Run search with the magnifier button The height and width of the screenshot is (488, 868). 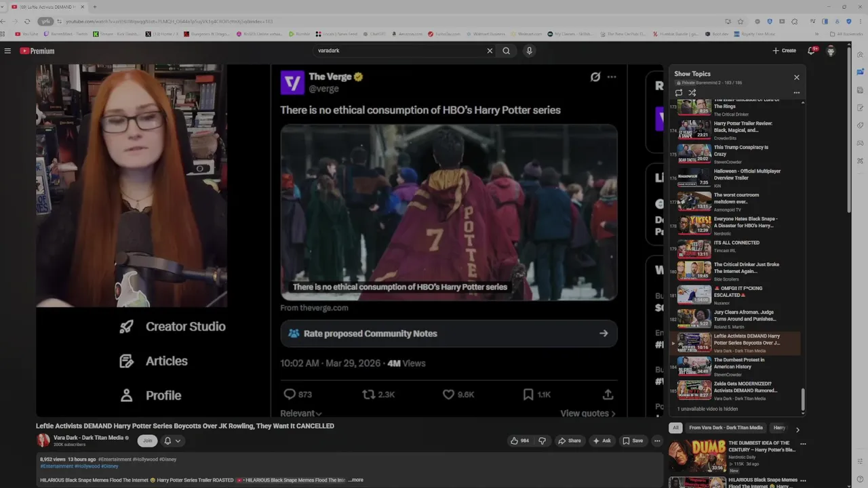click(506, 51)
